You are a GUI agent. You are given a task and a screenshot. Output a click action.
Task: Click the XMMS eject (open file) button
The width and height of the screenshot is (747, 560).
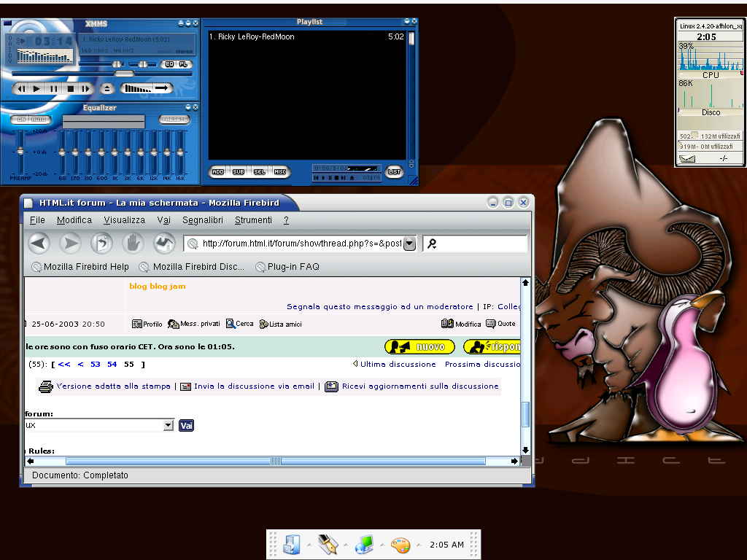[107, 88]
